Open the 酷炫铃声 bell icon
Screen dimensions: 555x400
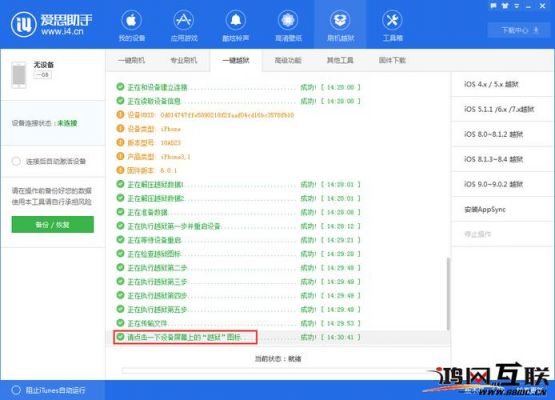click(236, 25)
